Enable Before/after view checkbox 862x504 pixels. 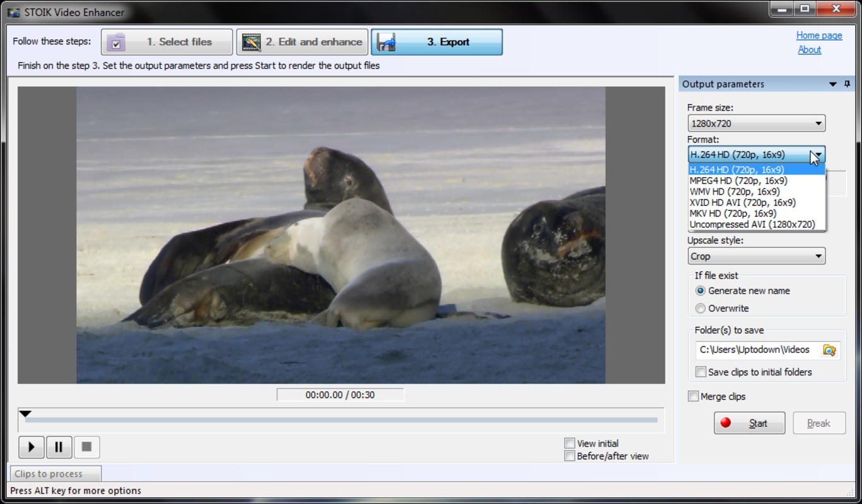click(x=569, y=456)
